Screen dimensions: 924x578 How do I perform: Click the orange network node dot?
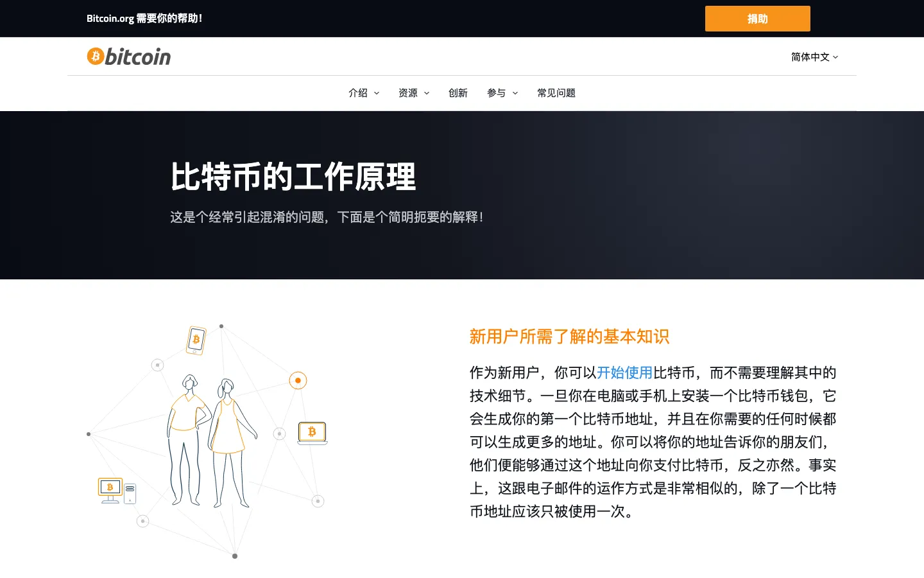point(298,381)
